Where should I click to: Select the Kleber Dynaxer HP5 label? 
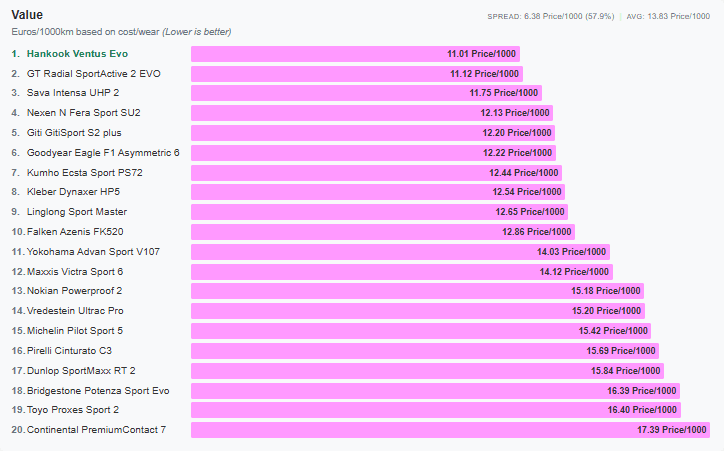tap(73, 192)
